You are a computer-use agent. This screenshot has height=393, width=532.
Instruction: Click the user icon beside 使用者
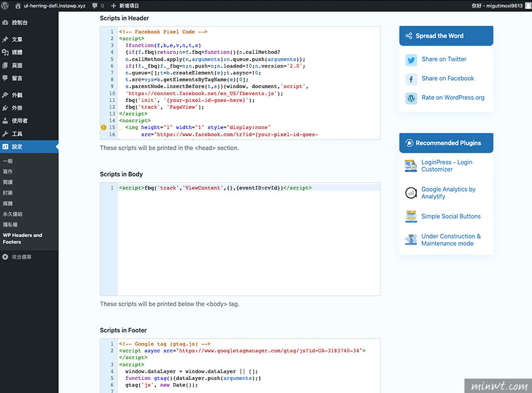pos(5,121)
